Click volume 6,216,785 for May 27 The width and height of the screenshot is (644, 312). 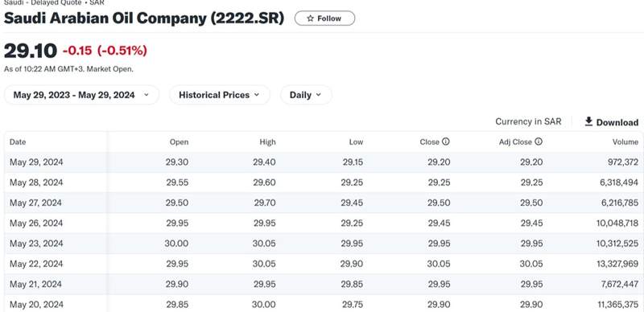click(619, 203)
